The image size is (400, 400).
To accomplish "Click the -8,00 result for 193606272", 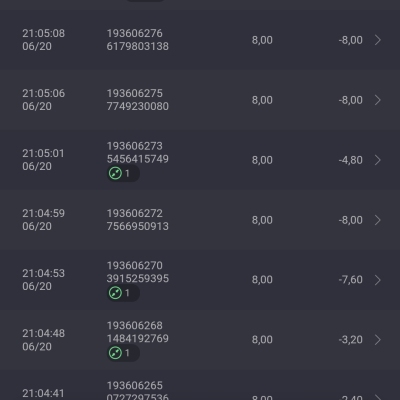I will click(351, 220).
